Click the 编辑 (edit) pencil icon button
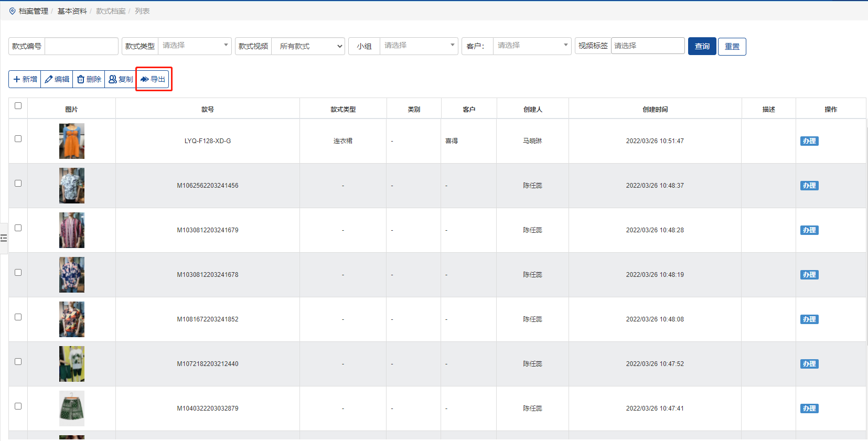The height and width of the screenshot is (441, 868). coord(57,79)
